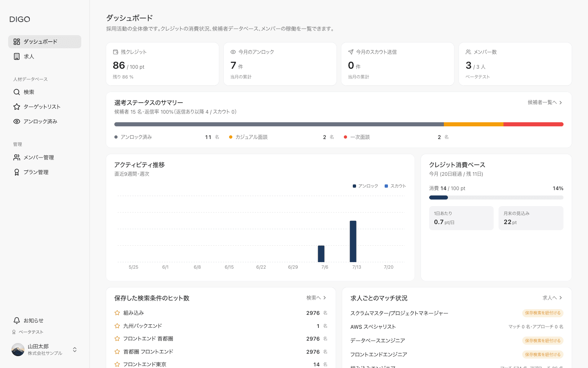Image resolution: width=588 pixels, height=368 pixels.
Task: Click the badge icon next to プラン管理
Action: pyautogui.click(x=17, y=172)
